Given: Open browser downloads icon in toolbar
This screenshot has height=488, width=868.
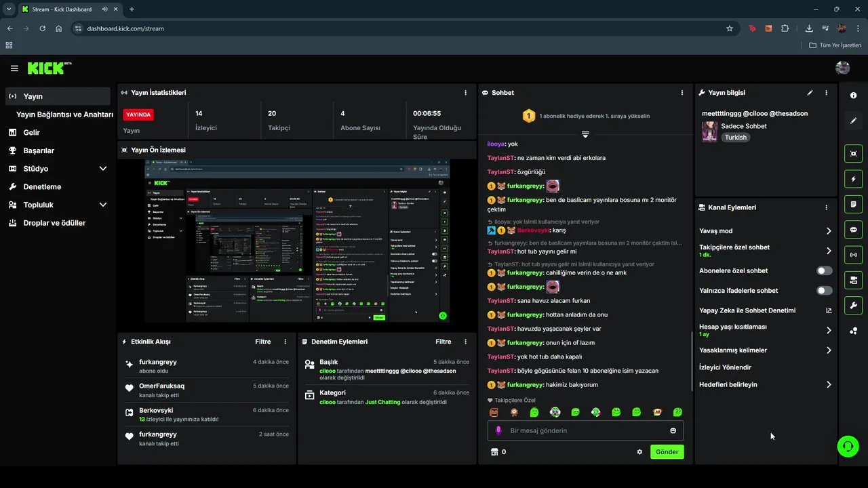Looking at the screenshot, I should [x=809, y=28].
